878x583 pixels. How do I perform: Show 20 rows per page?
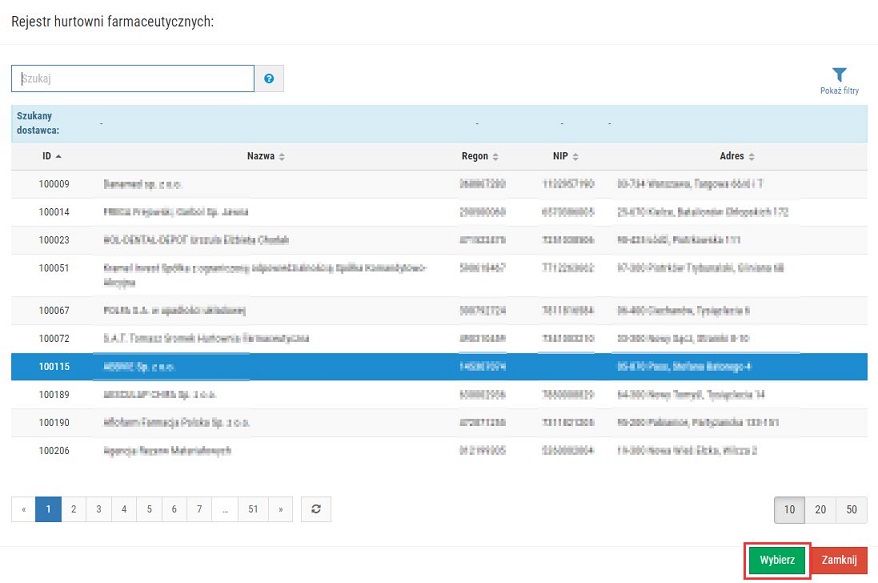820,510
